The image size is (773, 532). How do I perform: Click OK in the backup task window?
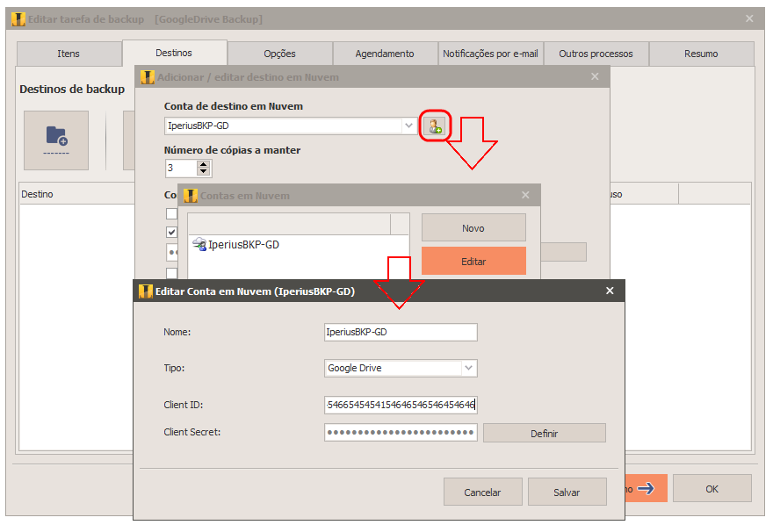pyautogui.click(x=712, y=489)
